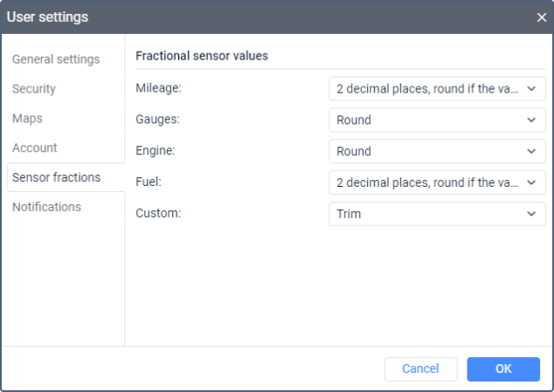Select the Account tab in sidebar
This screenshot has width=554, height=392.
click(x=35, y=148)
